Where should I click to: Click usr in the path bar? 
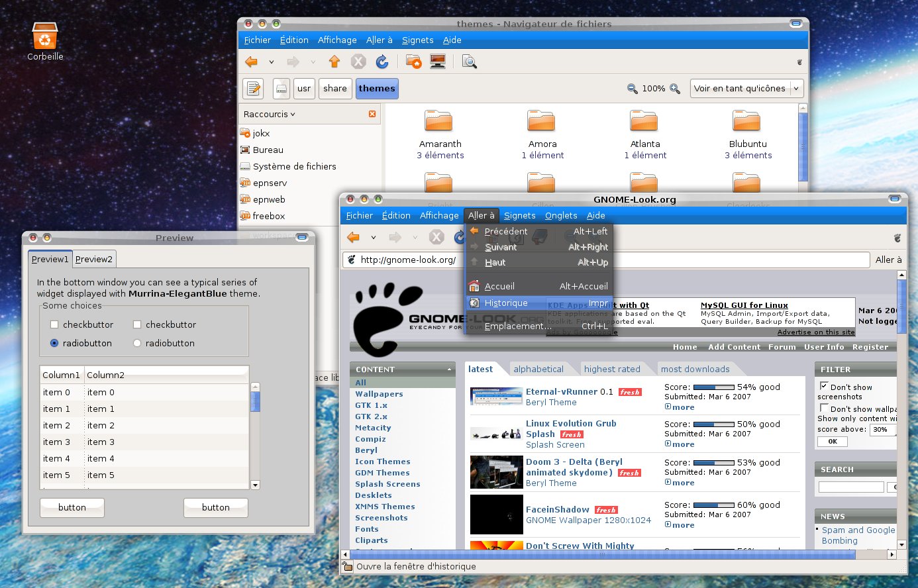click(x=304, y=89)
